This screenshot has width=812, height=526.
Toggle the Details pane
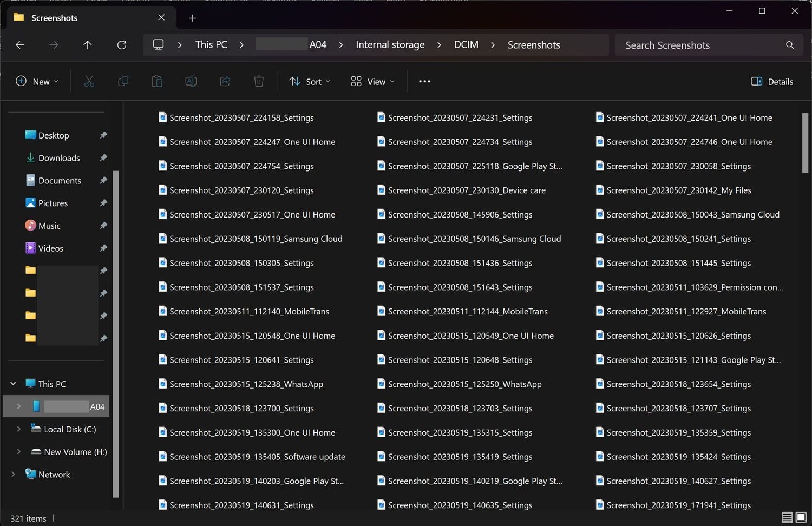(x=772, y=82)
